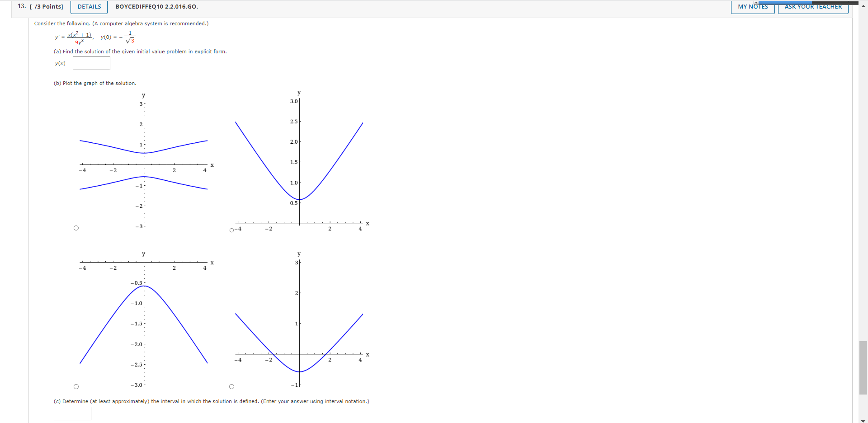Open MY NOTES for this assignment
Image resolution: width=868 pixels, height=423 pixels.
click(752, 7)
